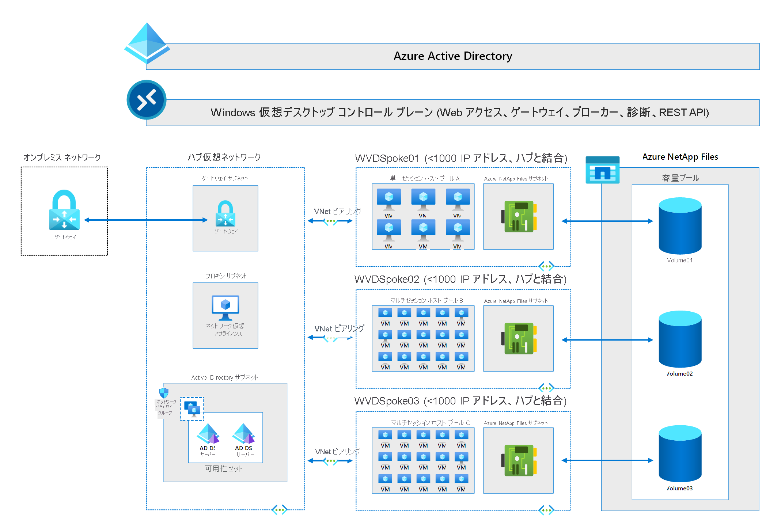The image size is (781, 532).
Task: Click the VNet peering icon for WVDSpoke01
Action: [330, 221]
